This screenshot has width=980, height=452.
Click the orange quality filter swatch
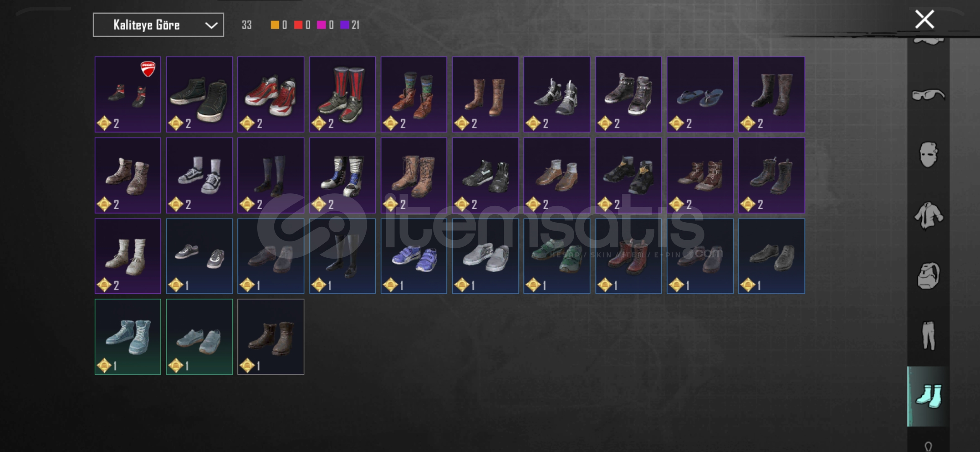275,25
